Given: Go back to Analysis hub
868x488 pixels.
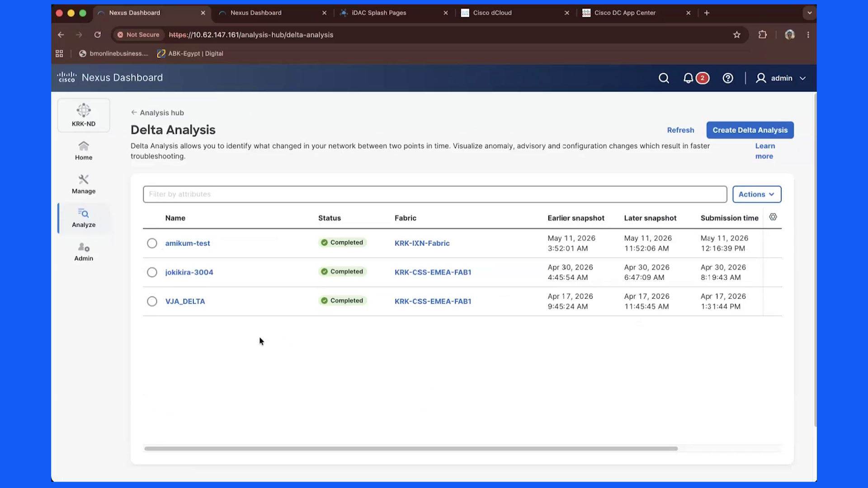Looking at the screenshot, I should pos(157,113).
